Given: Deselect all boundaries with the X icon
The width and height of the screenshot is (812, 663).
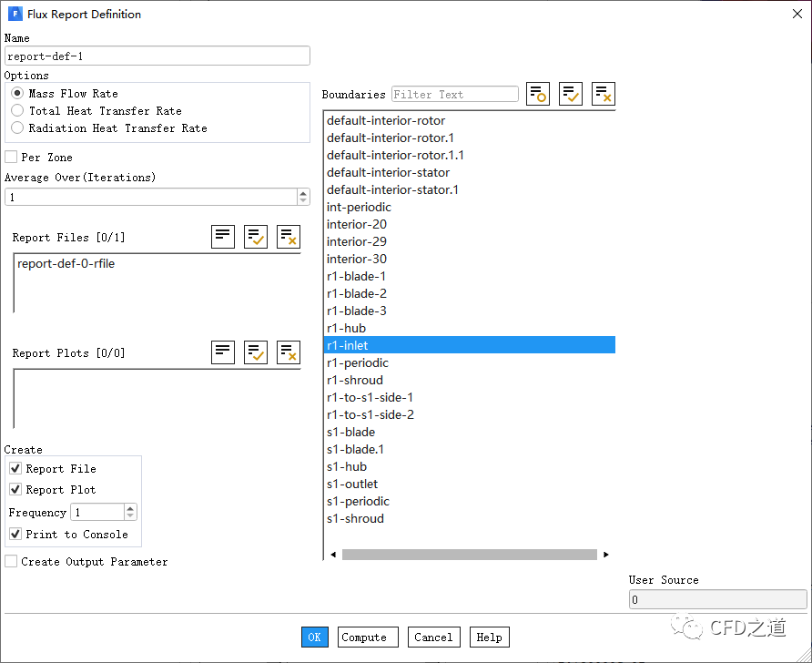Looking at the screenshot, I should pyautogui.click(x=604, y=94).
